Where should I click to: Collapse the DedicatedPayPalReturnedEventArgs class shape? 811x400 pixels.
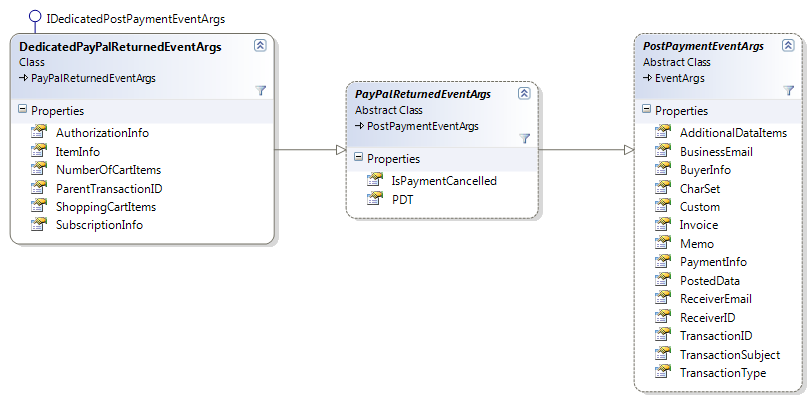click(x=260, y=45)
